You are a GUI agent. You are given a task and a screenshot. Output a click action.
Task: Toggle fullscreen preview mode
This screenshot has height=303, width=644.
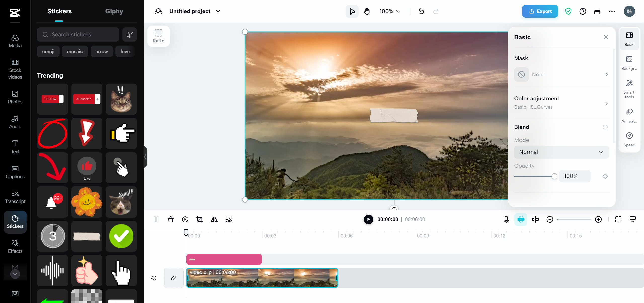618,219
